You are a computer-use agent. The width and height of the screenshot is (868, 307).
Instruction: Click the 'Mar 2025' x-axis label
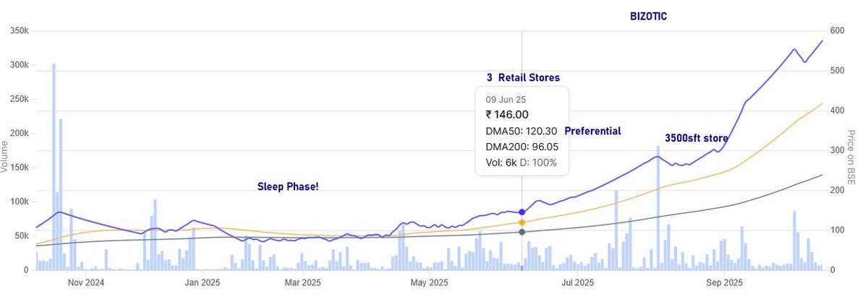coord(303,282)
